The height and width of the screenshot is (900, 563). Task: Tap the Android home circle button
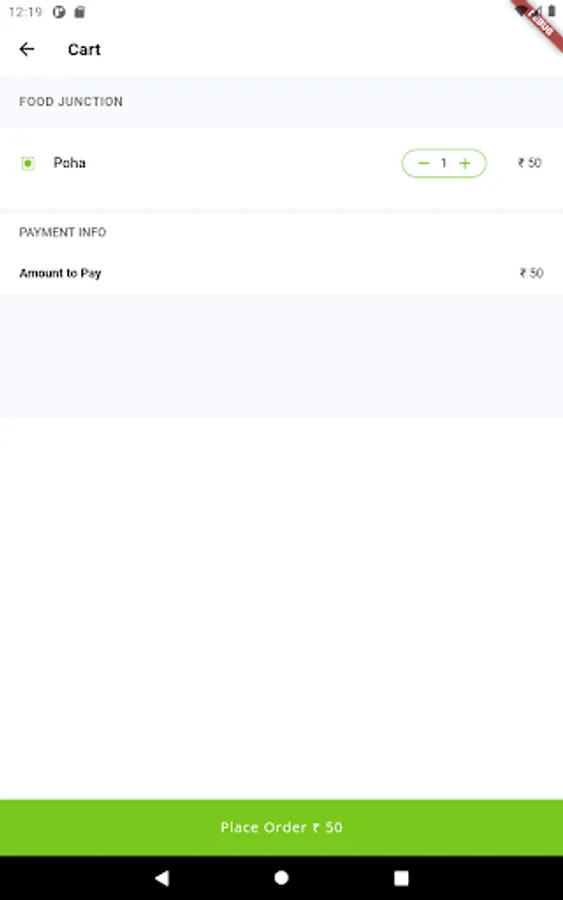click(x=281, y=878)
